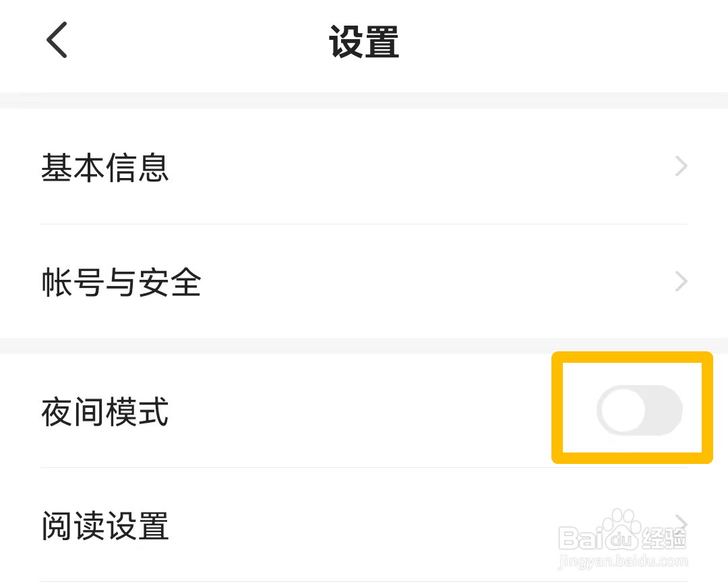Tap the back arrow icon
Screen dimensions: 728x586
(x=57, y=40)
